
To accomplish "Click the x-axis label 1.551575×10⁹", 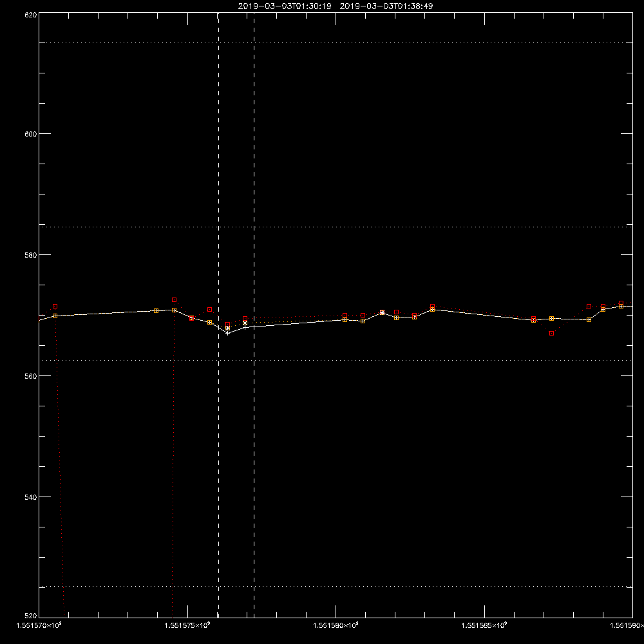I will (x=187, y=625).
